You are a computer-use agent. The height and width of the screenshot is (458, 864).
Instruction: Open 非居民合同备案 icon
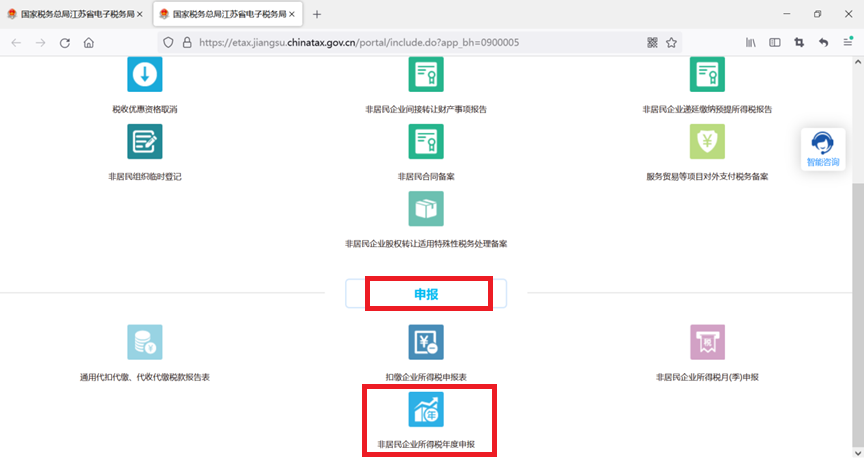426,142
